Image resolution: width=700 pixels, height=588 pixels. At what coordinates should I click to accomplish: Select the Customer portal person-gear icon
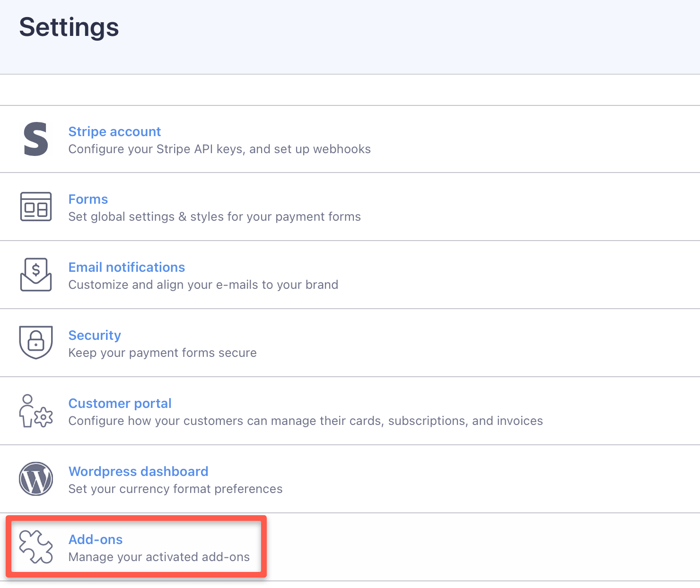(35, 411)
